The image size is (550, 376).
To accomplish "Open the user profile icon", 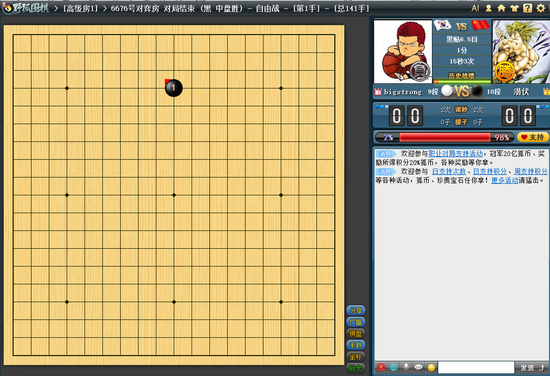I will tap(488, 8).
